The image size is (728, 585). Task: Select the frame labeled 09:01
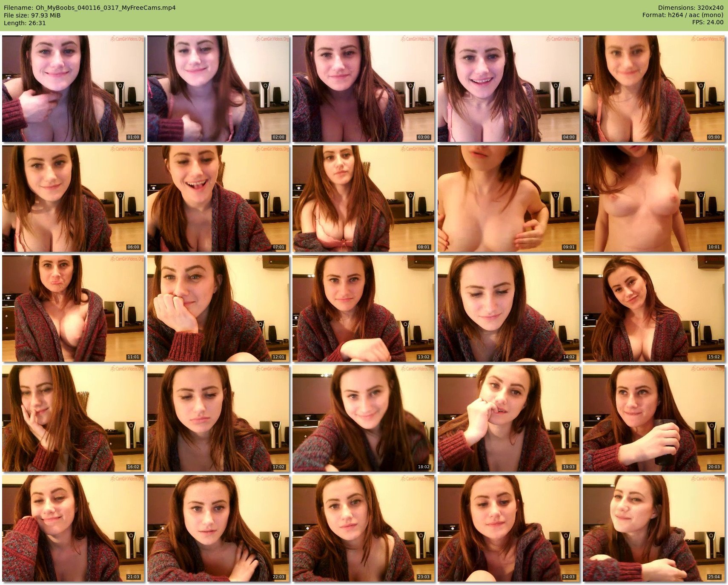click(509, 199)
